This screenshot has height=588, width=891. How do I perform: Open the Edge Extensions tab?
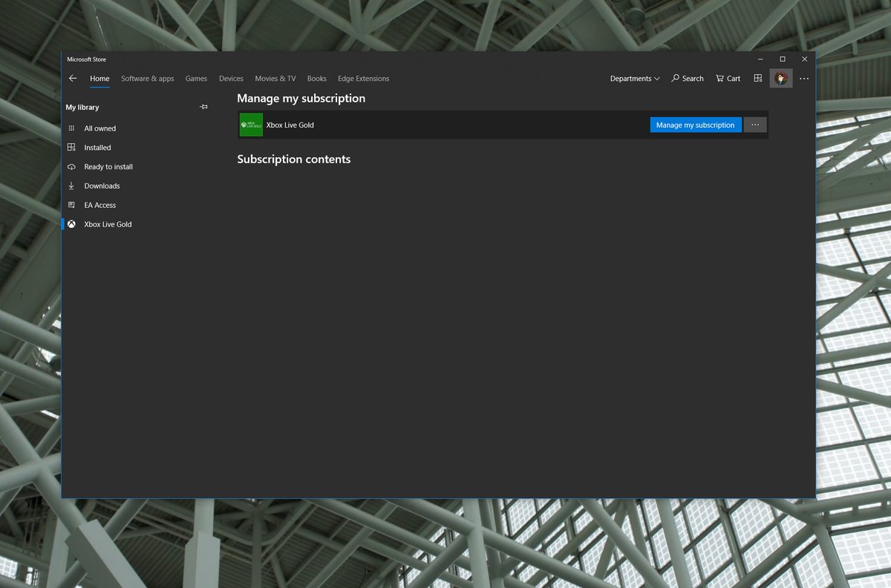tap(364, 79)
